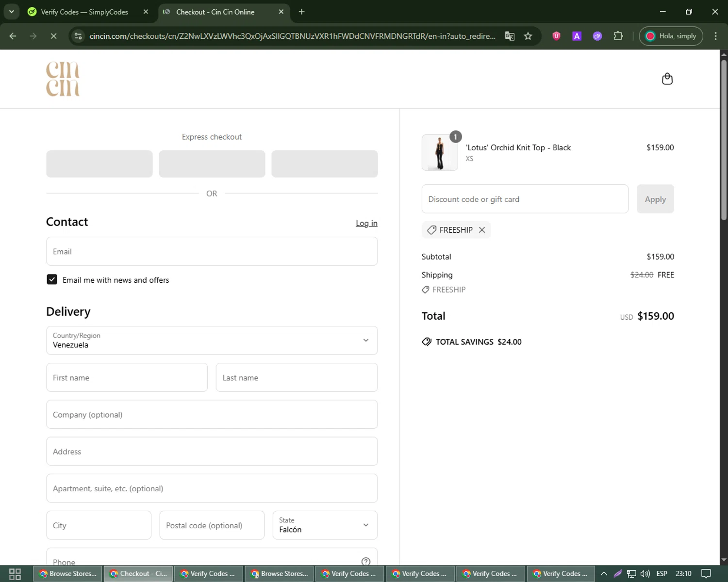
Task: Open the Extensions puzzle menu
Action: [618, 36]
